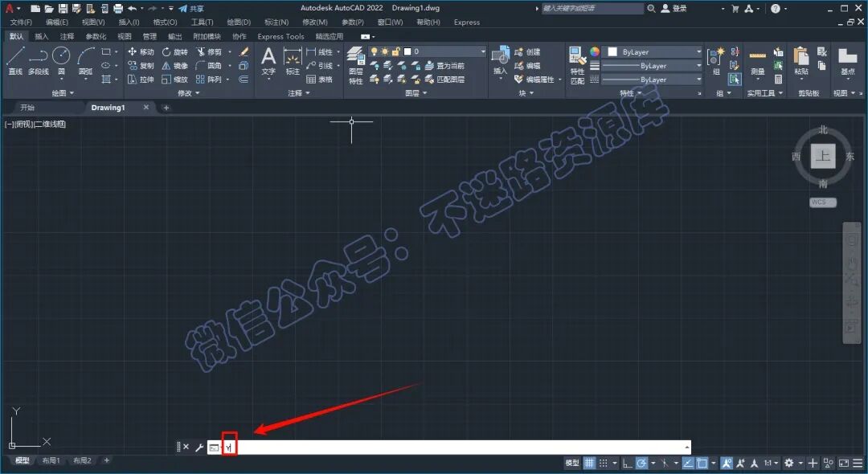Image resolution: width=868 pixels, height=474 pixels.
Task: Click the 表格 (Table) tool
Action: pyautogui.click(x=319, y=79)
